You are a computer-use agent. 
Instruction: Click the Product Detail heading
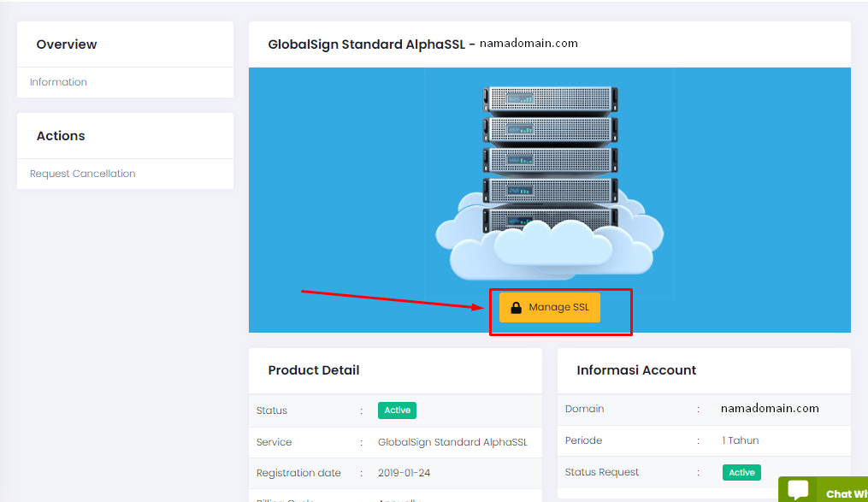[x=314, y=370]
